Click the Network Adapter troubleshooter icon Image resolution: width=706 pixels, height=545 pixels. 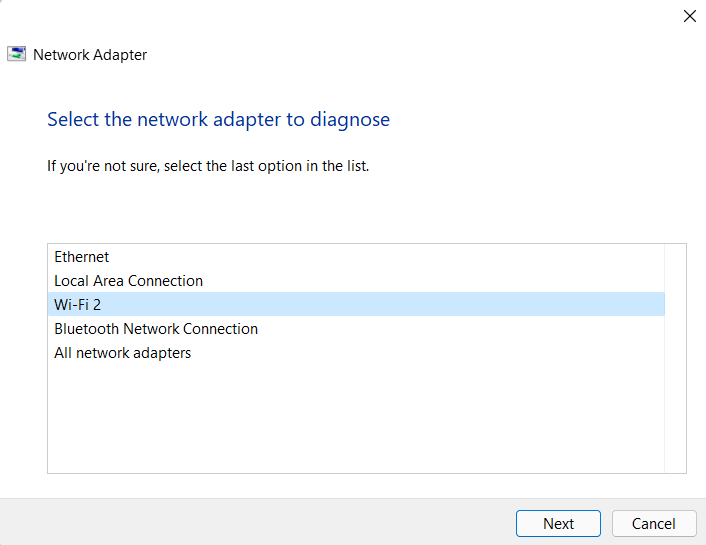[x=17, y=55]
